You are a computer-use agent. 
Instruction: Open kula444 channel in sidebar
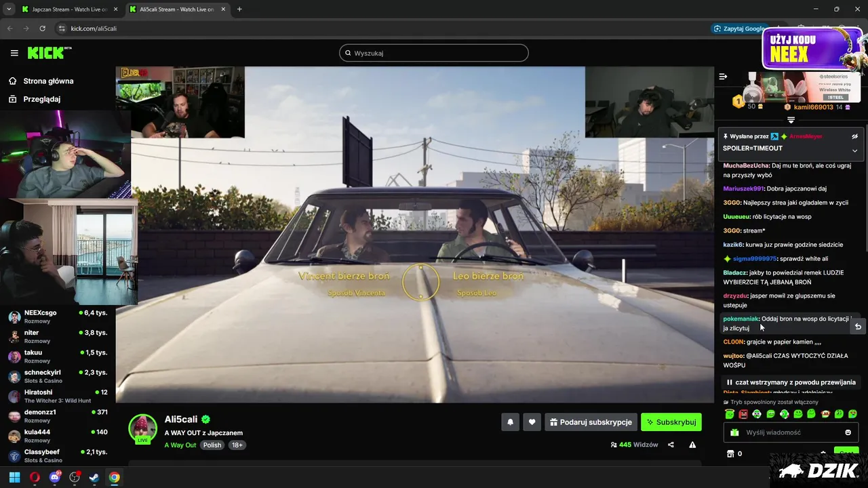[58, 436]
